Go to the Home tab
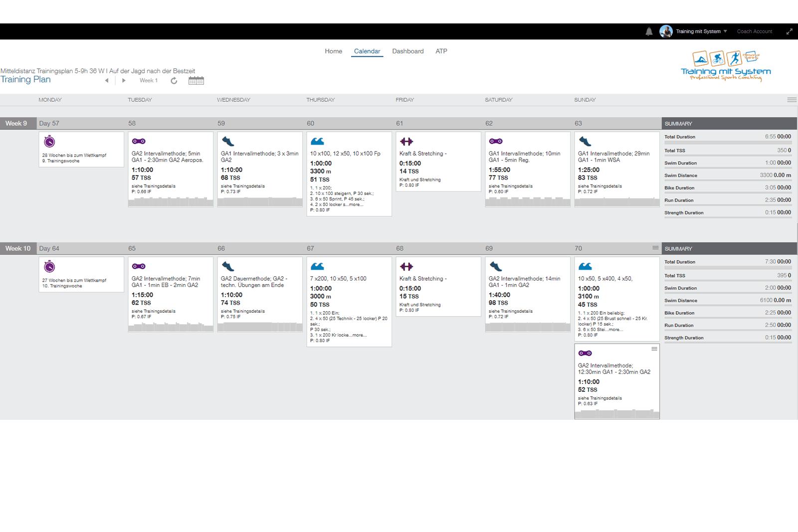 point(333,51)
